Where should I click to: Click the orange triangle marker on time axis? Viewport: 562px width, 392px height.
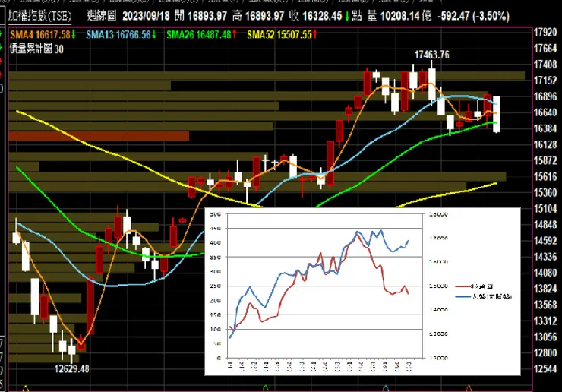click(469, 388)
